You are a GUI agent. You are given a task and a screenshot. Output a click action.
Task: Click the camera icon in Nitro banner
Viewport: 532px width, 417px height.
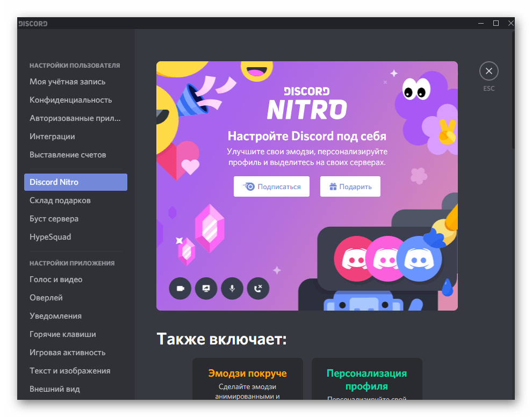coord(180,289)
